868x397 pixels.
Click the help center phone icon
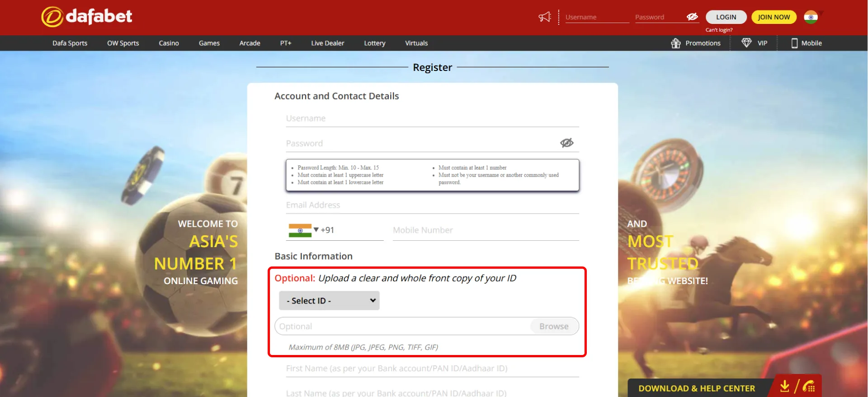tap(809, 386)
